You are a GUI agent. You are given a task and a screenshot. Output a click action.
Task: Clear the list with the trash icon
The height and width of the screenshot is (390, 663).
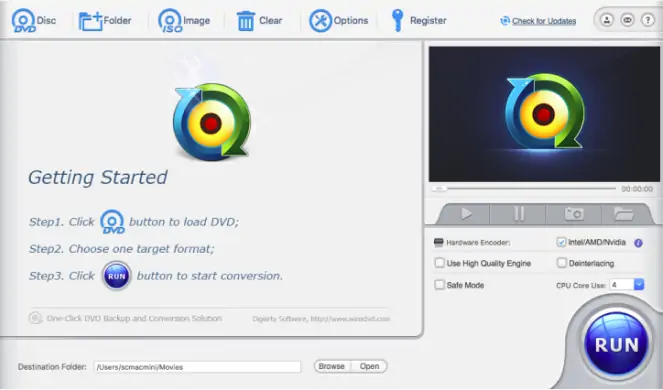click(245, 21)
